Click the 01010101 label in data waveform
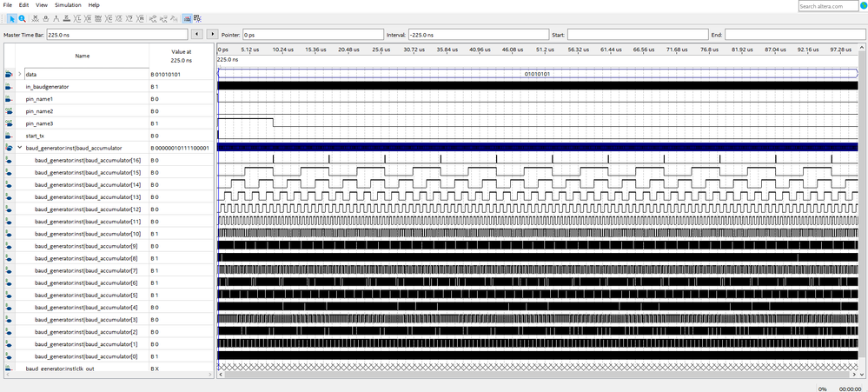This screenshot has height=392, width=868. (x=537, y=74)
